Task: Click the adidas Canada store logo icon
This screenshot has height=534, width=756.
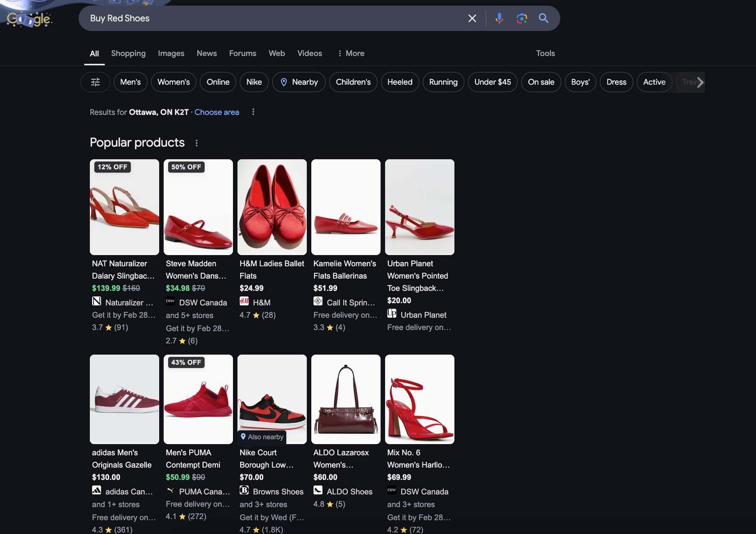Action: click(96, 491)
